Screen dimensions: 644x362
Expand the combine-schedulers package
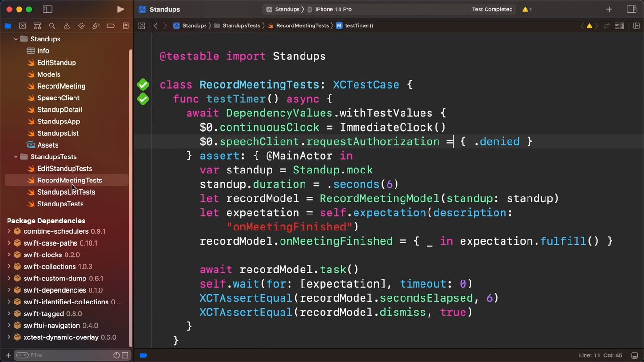[9, 231]
